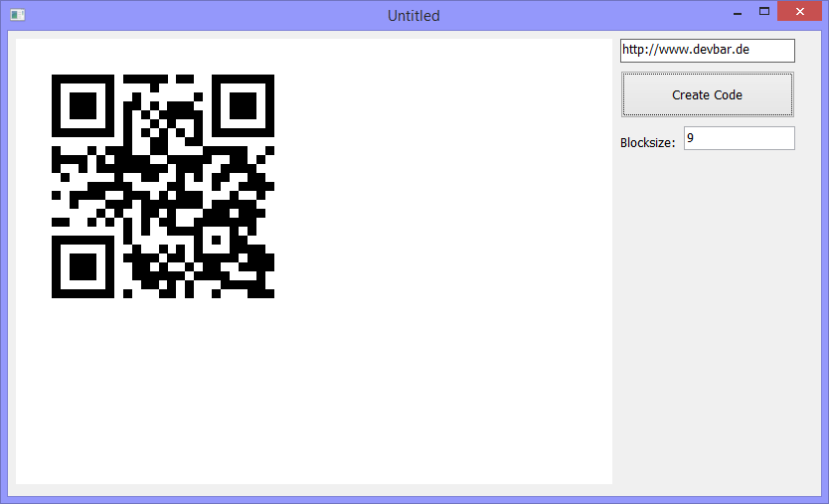The image size is (829, 504).
Task: Close the Untitled window
Action: [x=799, y=12]
